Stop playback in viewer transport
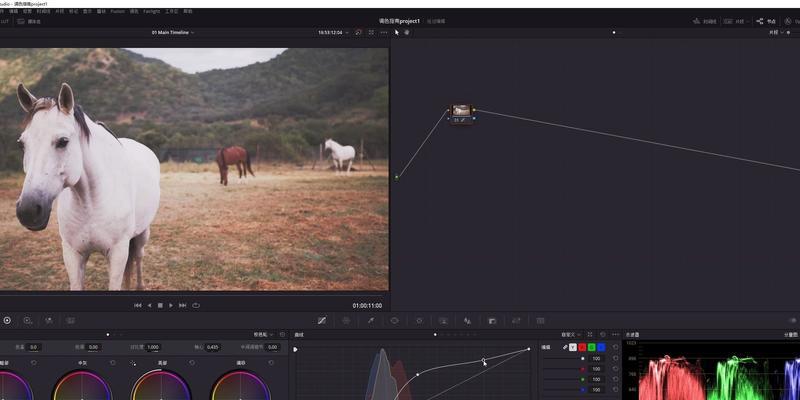The image size is (800, 400). click(160, 306)
